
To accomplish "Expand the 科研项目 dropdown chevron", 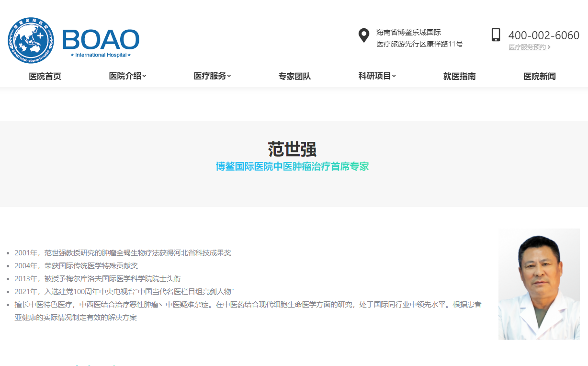I will point(394,76).
